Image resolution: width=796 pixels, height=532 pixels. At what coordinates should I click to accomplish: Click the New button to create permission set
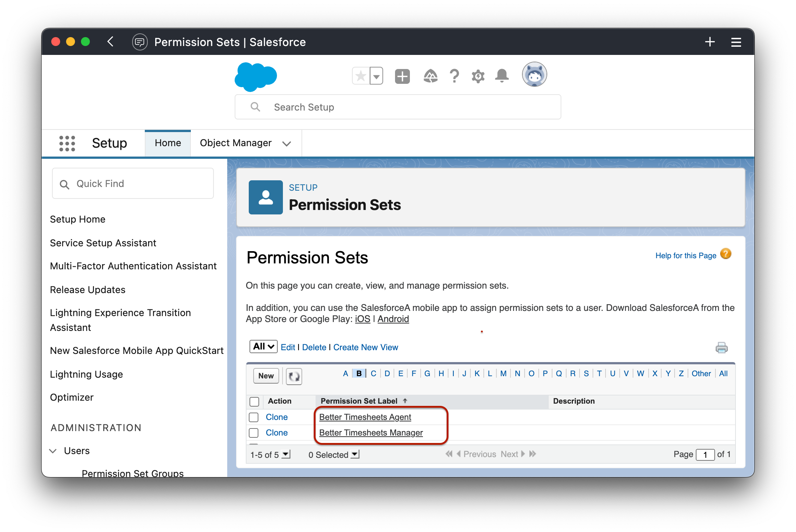pos(265,375)
